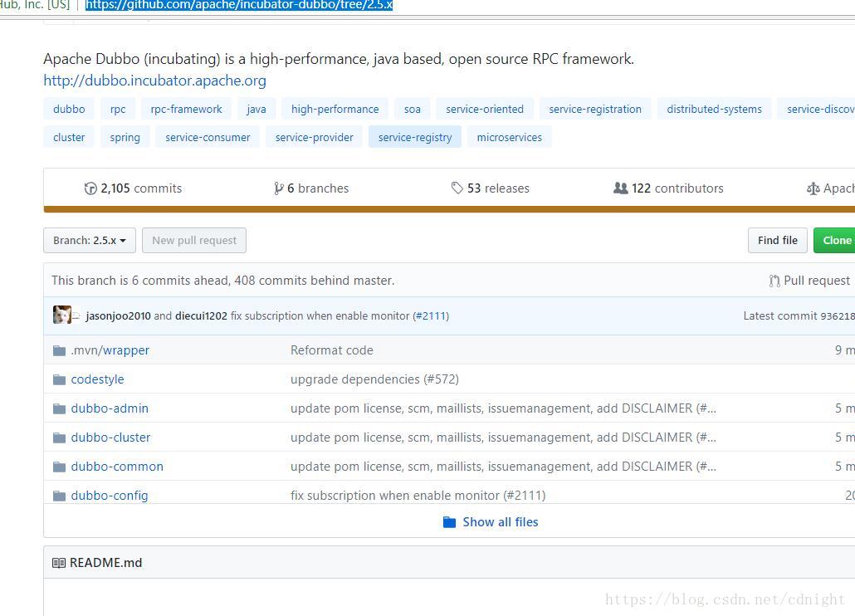Open the dubbo.incubator.apache.org link
This screenshot has height=616, width=855.
tap(155, 81)
